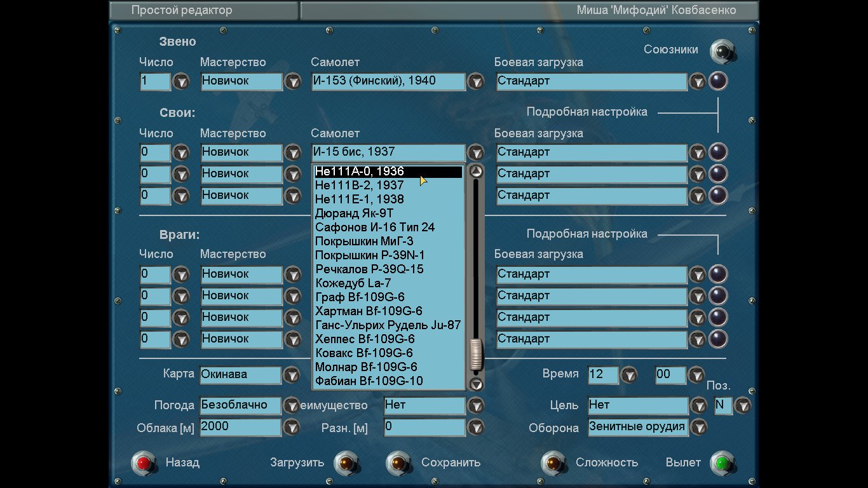The height and width of the screenshot is (488, 868).
Task: Pick Кожедуб La-7 from the list
Action: click(388, 283)
